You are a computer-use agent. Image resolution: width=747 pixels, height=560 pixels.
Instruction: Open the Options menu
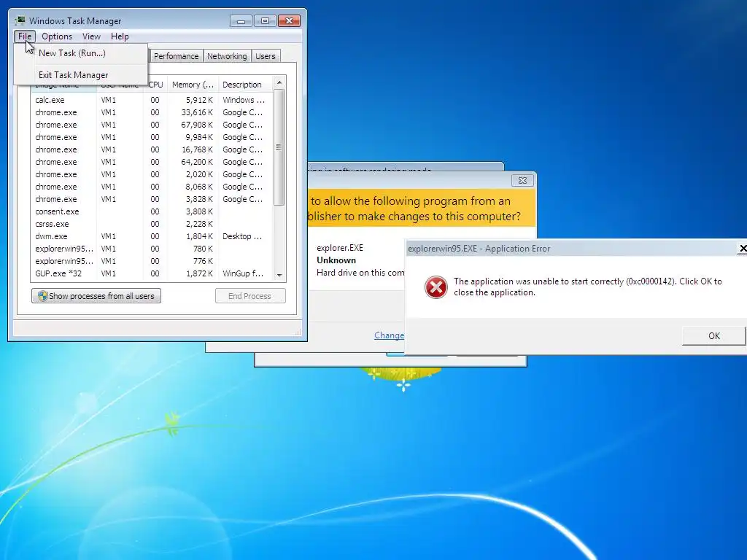[57, 36]
